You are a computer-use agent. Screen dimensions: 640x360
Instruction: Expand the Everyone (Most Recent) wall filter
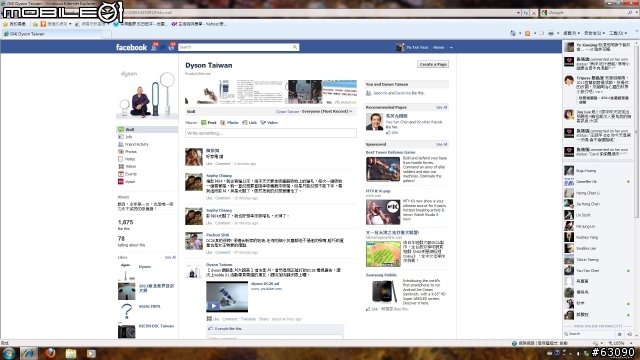click(327, 111)
